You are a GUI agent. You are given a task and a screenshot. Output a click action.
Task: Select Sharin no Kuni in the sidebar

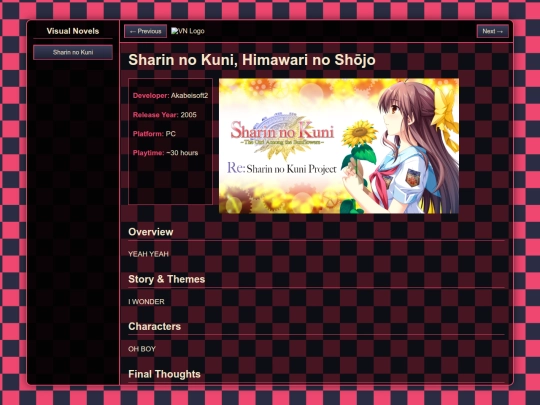(73, 52)
